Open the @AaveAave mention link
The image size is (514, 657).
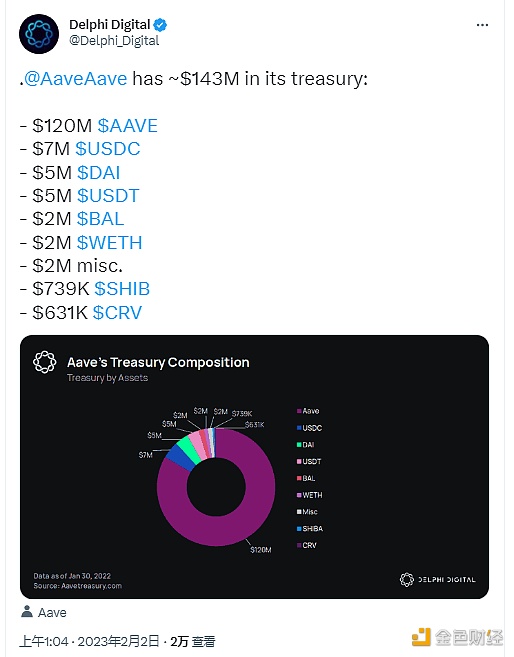tap(75, 78)
